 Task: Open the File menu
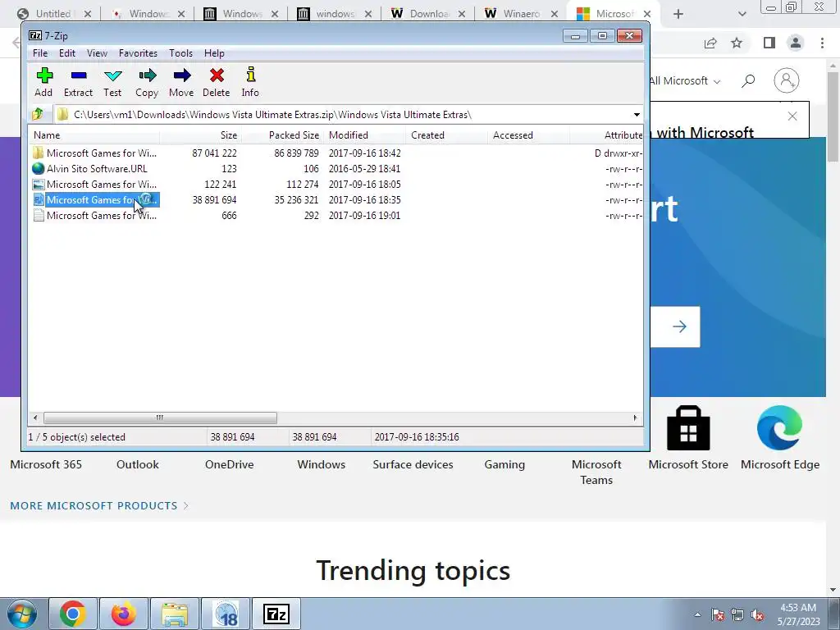40,53
